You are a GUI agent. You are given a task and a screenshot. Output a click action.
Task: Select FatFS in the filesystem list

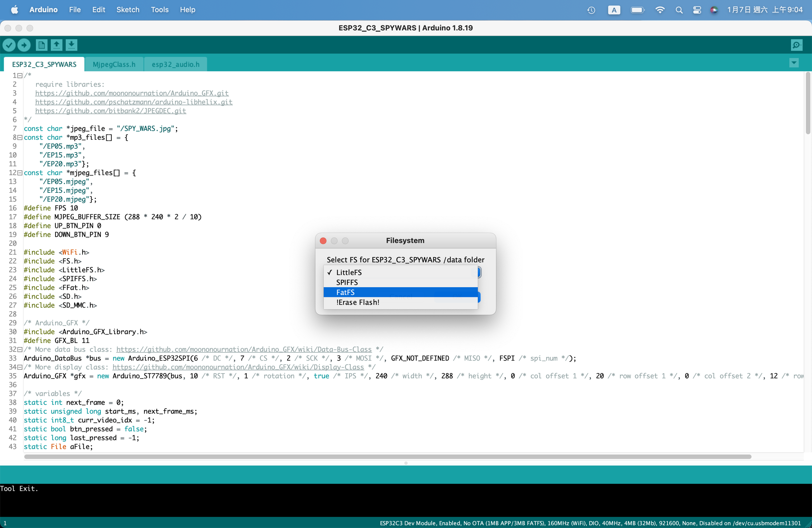(345, 292)
